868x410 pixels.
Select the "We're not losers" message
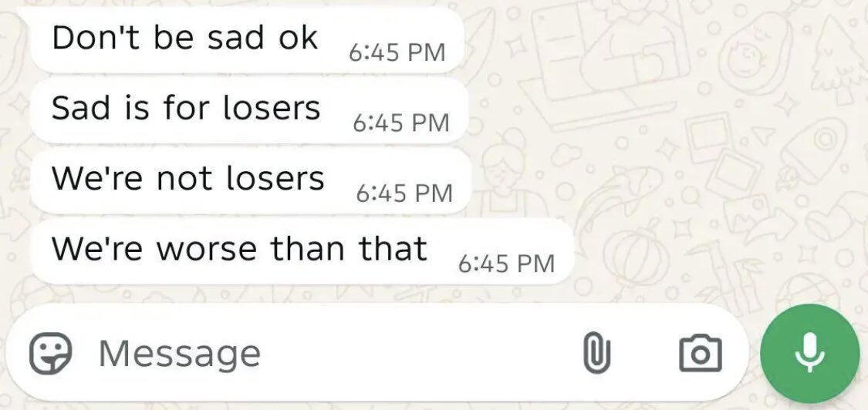[x=250, y=180]
